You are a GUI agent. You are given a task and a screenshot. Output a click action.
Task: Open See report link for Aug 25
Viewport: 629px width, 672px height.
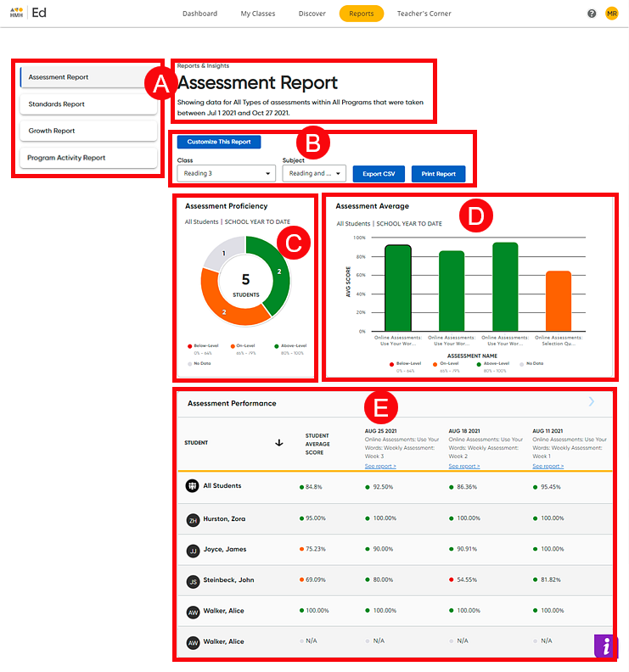(380, 467)
